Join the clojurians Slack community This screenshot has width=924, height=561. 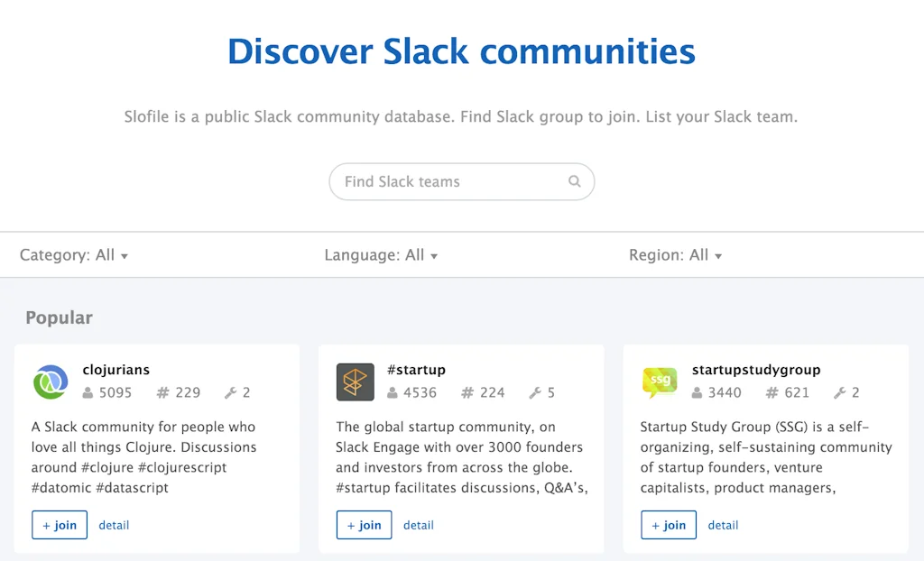coord(59,524)
